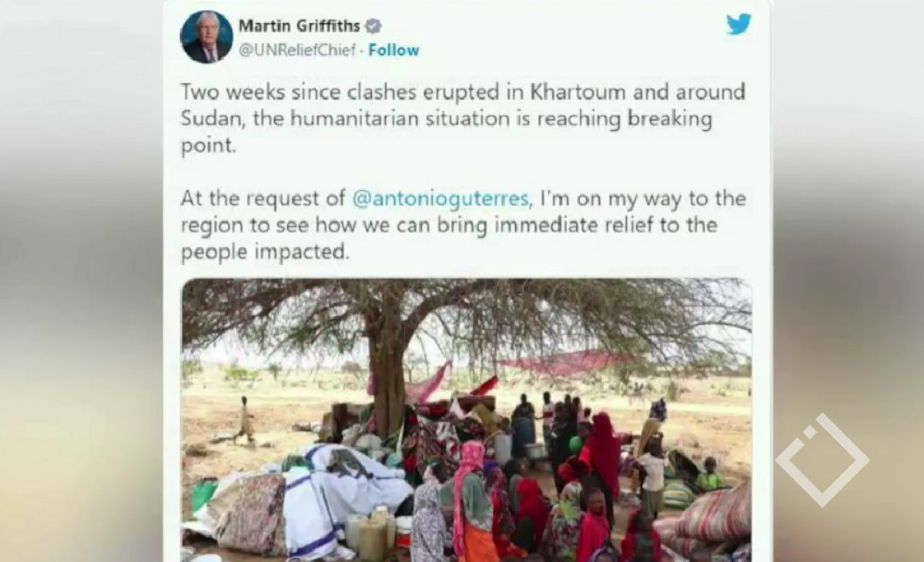Open the Martin Griffiths display name
The height and width of the screenshot is (562, 924).
tap(299, 26)
